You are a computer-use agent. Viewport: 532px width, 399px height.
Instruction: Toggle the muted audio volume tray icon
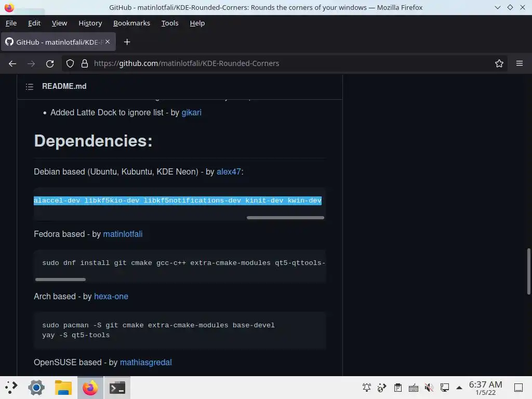point(429,388)
